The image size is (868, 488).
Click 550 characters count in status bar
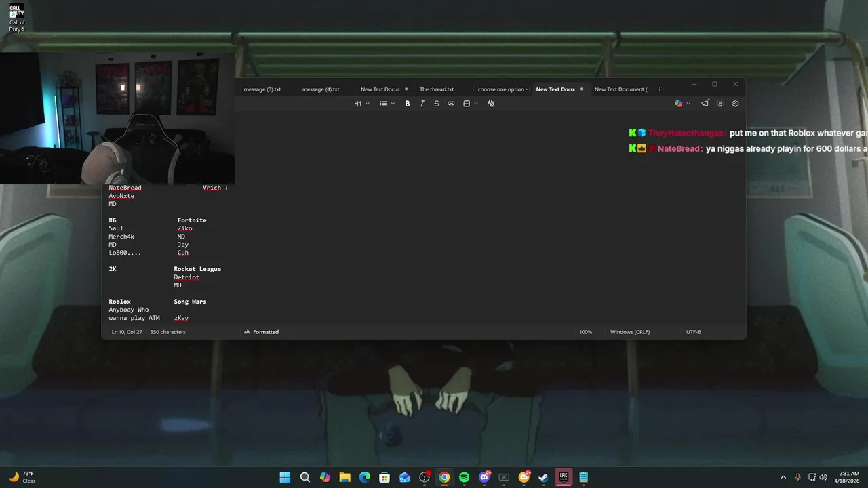167,332
